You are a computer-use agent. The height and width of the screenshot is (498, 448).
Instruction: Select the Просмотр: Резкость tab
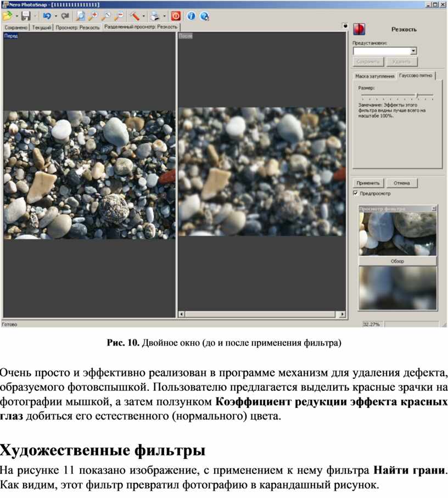pyautogui.click(x=78, y=27)
